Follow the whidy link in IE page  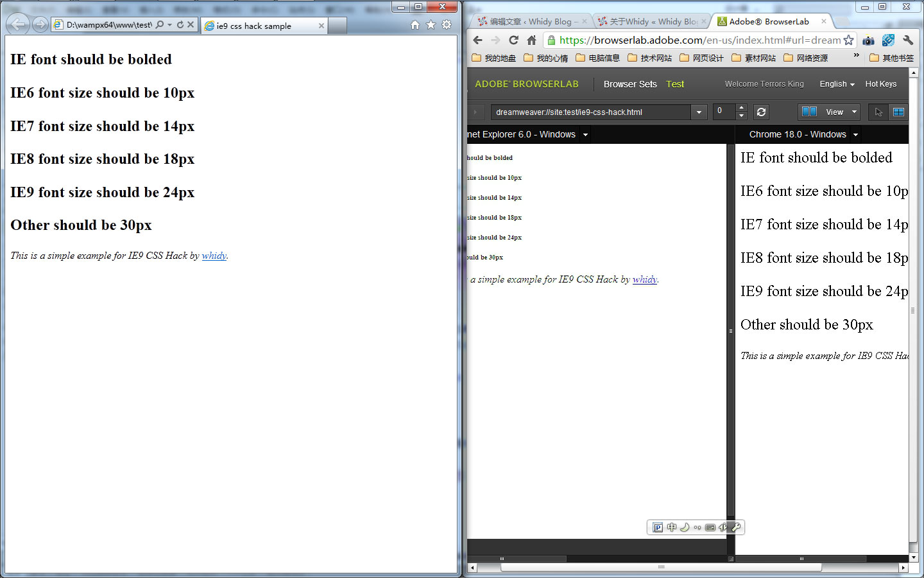point(214,256)
